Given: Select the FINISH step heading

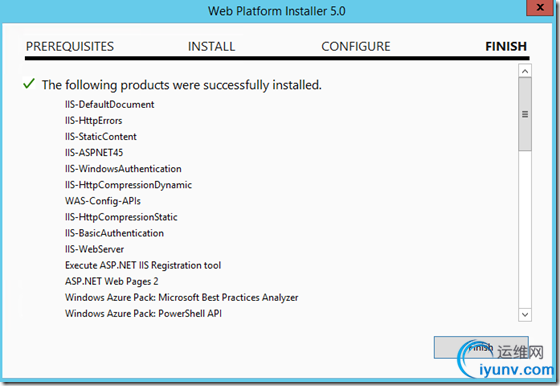Looking at the screenshot, I should click(x=506, y=46).
